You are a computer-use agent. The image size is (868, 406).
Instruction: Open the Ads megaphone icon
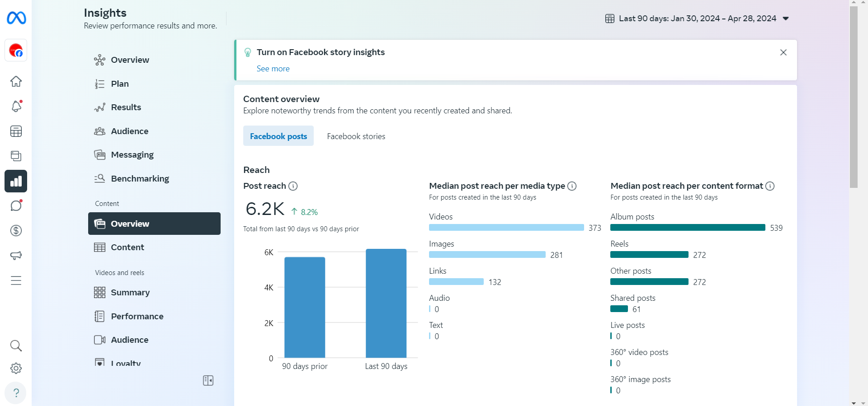16,256
